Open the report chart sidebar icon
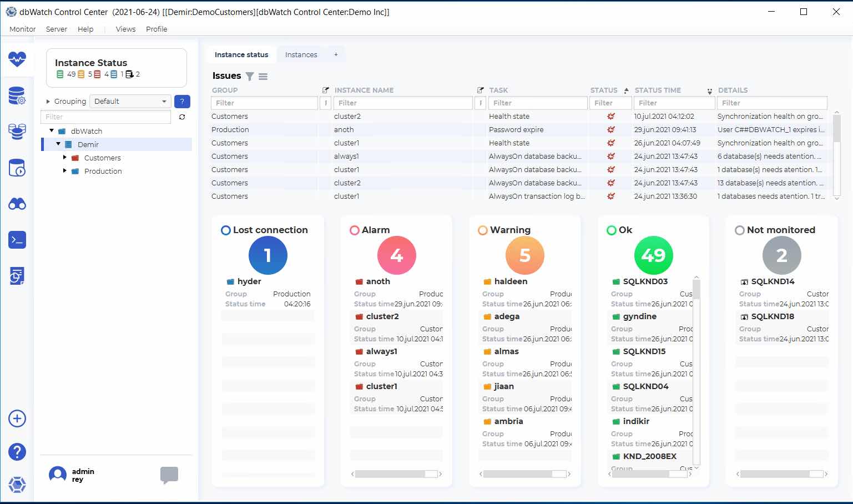The image size is (853, 504). (x=17, y=276)
